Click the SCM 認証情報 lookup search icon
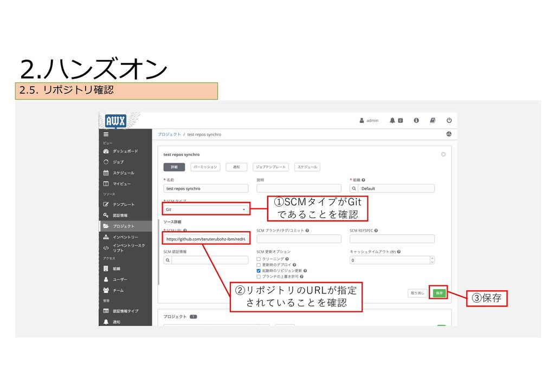Viewport: 555px width, 392px height. tap(168, 260)
